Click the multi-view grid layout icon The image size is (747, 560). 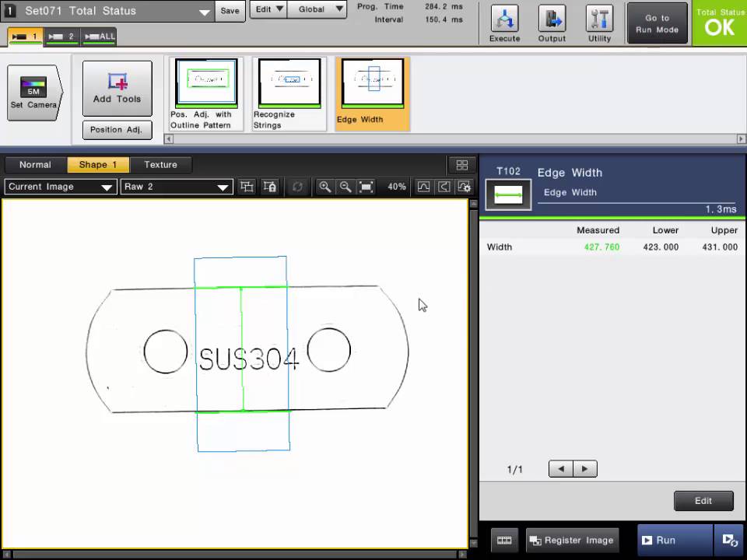[461, 165]
